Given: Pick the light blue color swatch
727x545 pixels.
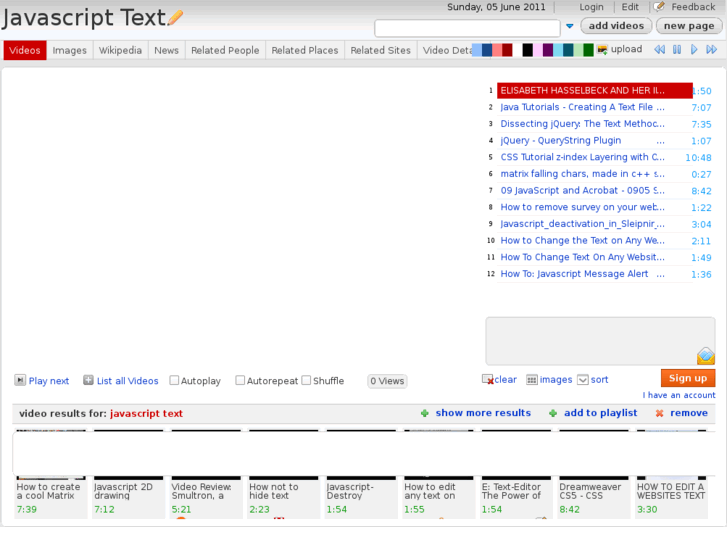Looking at the screenshot, I should tap(477, 50).
